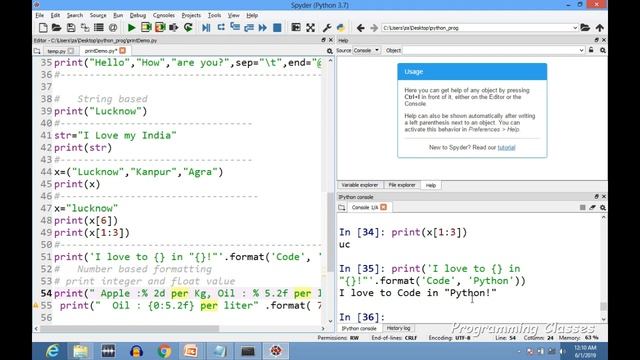
Task: Close the Console 1/A tab
Action: [383, 207]
